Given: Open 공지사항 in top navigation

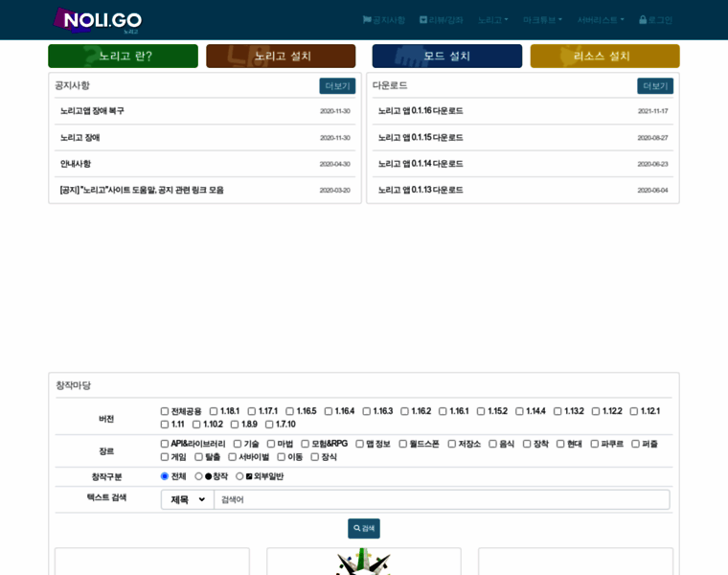Looking at the screenshot, I should click(x=383, y=20).
